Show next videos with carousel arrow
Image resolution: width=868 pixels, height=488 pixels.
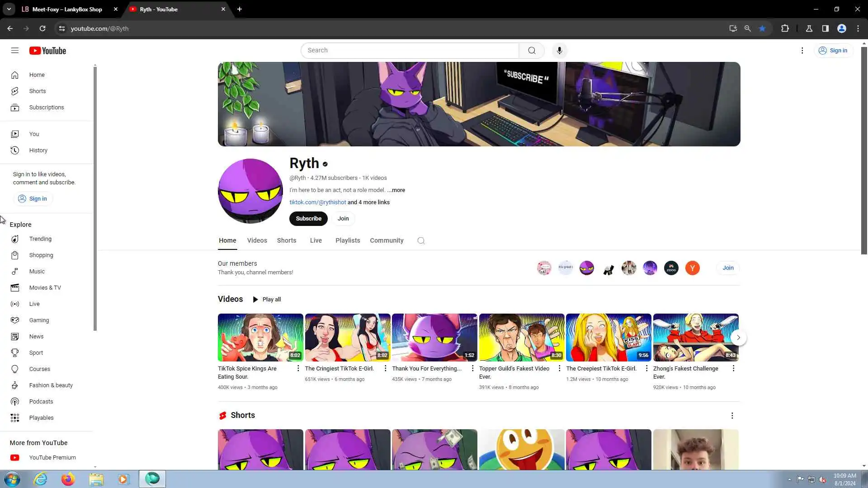coord(738,338)
